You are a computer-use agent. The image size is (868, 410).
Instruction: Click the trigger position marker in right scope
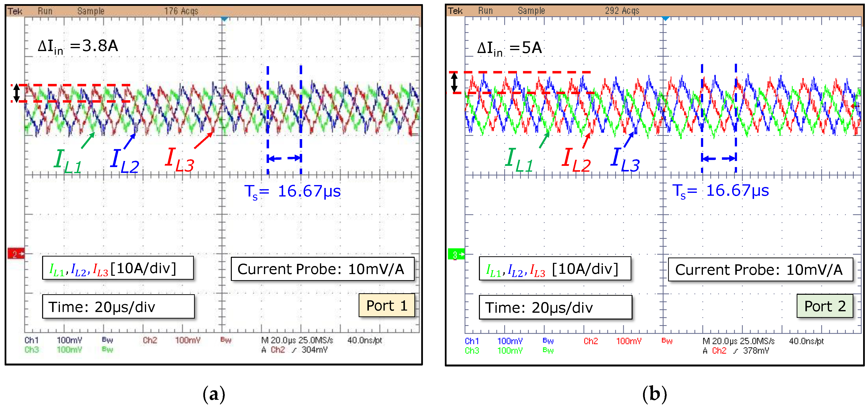click(665, 18)
